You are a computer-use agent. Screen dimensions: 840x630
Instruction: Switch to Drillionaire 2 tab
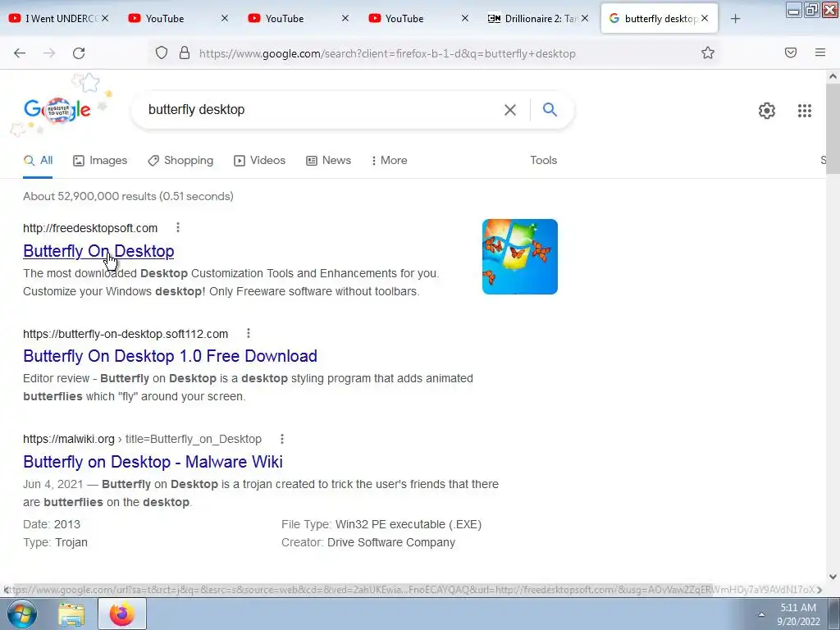pos(538,18)
